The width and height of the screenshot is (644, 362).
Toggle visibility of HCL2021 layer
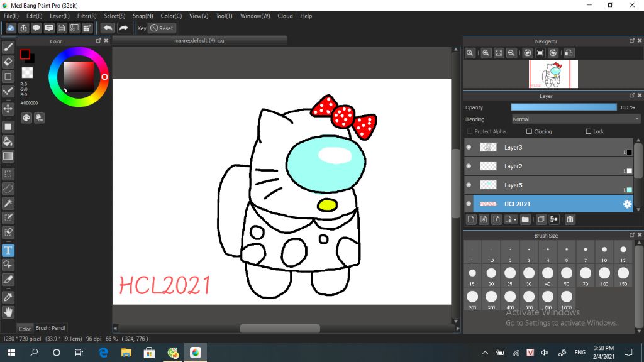pyautogui.click(x=469, y=204)
